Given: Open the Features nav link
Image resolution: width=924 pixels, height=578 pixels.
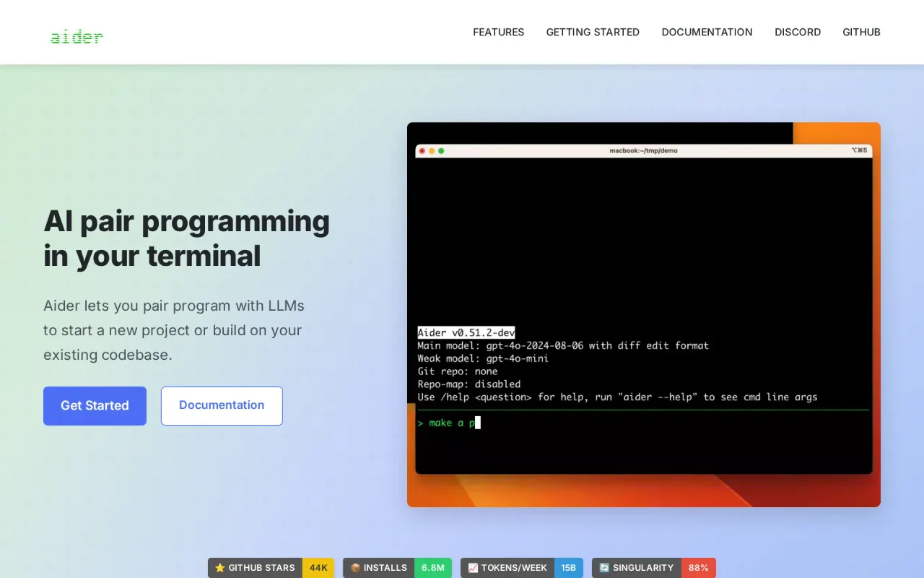Looking at the screenshot, I should click(x=499, y=32).
